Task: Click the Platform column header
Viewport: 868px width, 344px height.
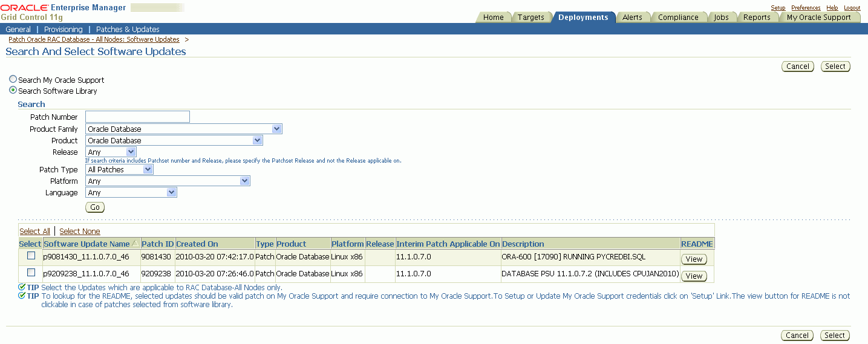Action: (347, 244)
